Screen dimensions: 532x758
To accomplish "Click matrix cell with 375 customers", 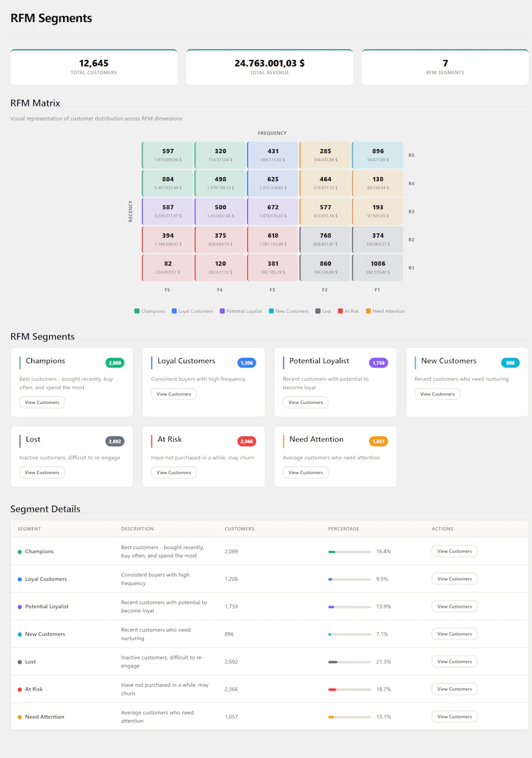I will pos(220,240).
